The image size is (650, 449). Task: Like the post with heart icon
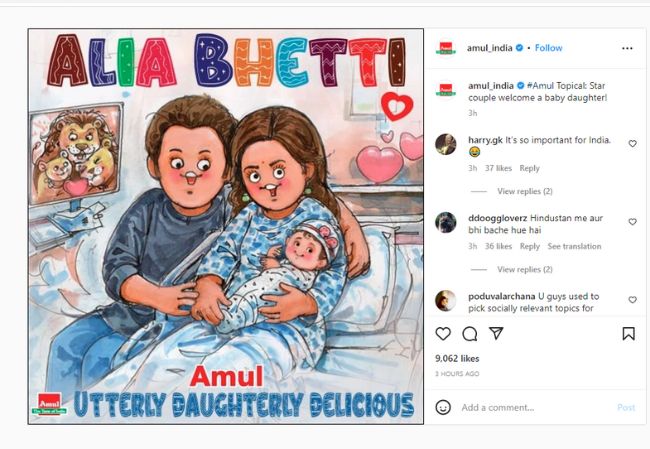click(x=443, y=333)
